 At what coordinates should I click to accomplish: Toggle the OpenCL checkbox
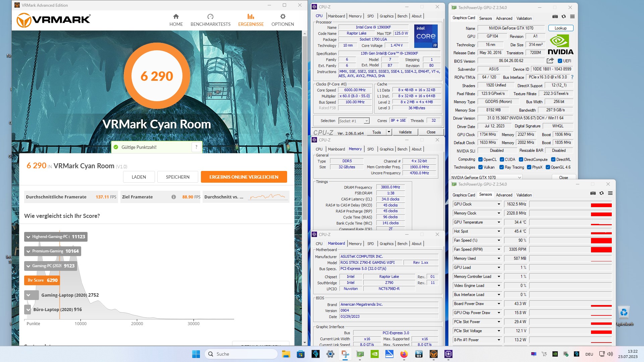(x=480, y=160)
